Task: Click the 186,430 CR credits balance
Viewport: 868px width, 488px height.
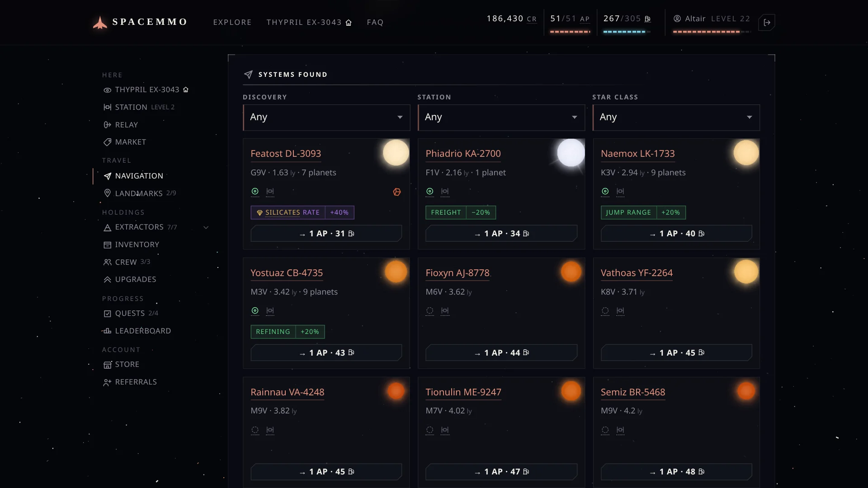Action: (512, 19)
